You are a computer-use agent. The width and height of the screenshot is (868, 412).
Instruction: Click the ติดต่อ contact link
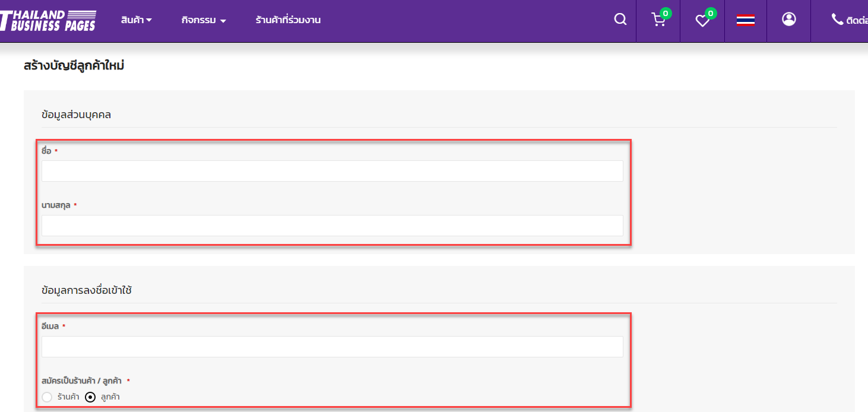click(x=857, y=20)
